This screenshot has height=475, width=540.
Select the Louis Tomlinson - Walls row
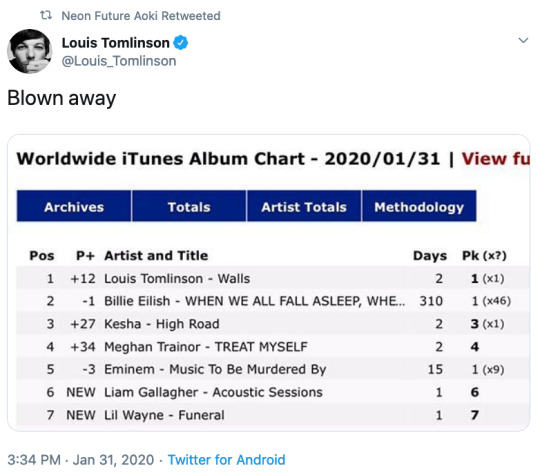pyautogui.click(x=272, y=278)
